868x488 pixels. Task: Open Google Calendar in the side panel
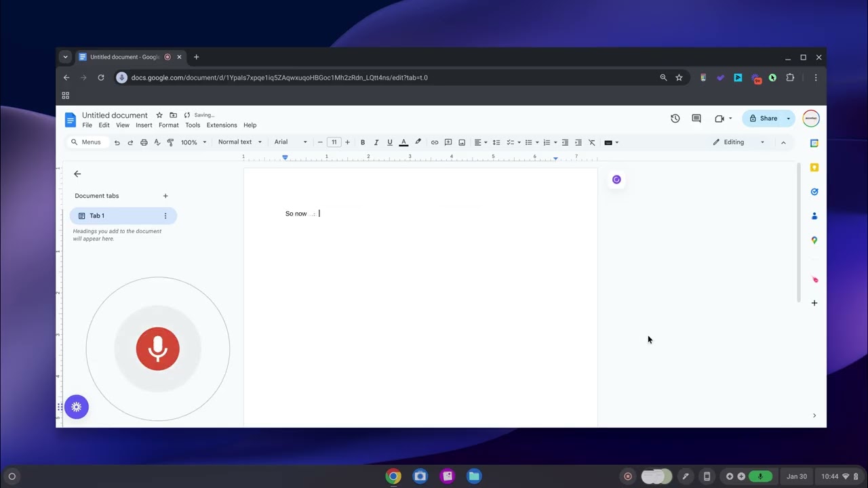point(814,143)
